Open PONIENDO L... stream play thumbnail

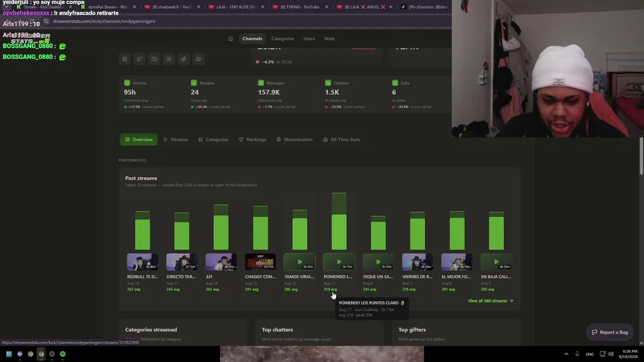(339, 262)
